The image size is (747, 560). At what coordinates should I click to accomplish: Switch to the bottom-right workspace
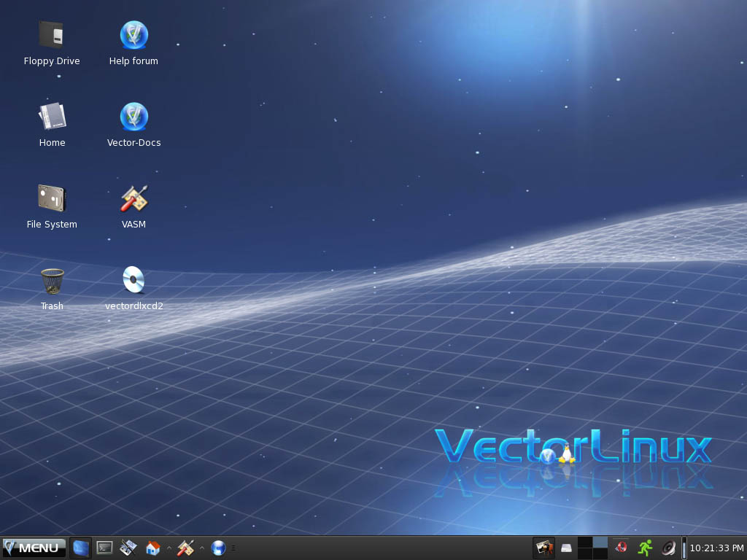600,553
